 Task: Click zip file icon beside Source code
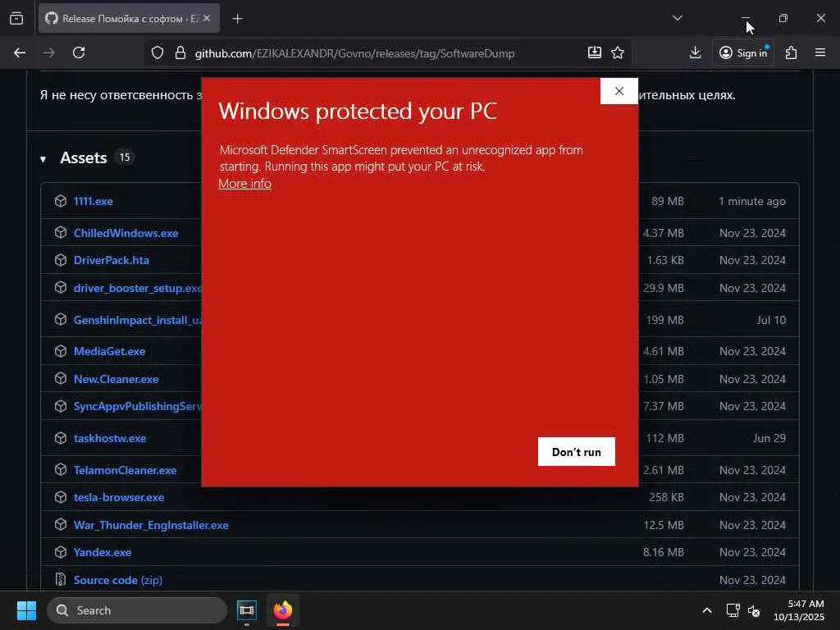point(61,580)
